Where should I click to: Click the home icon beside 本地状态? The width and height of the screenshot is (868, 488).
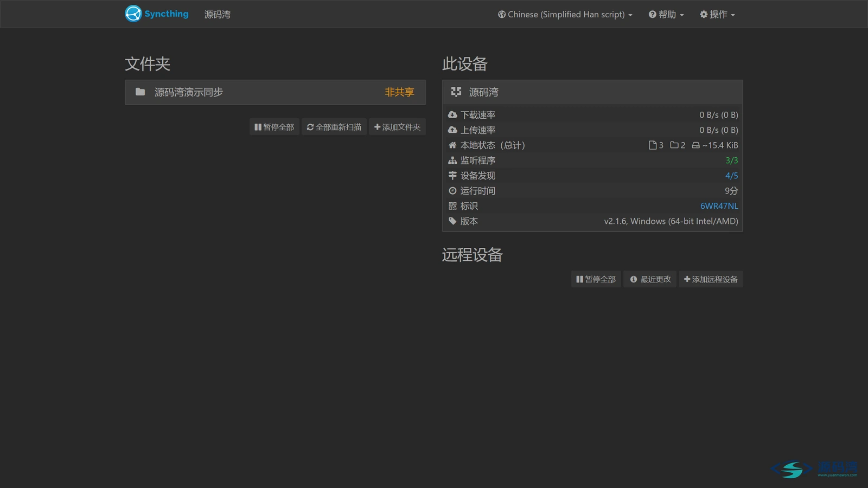point(452,145)
